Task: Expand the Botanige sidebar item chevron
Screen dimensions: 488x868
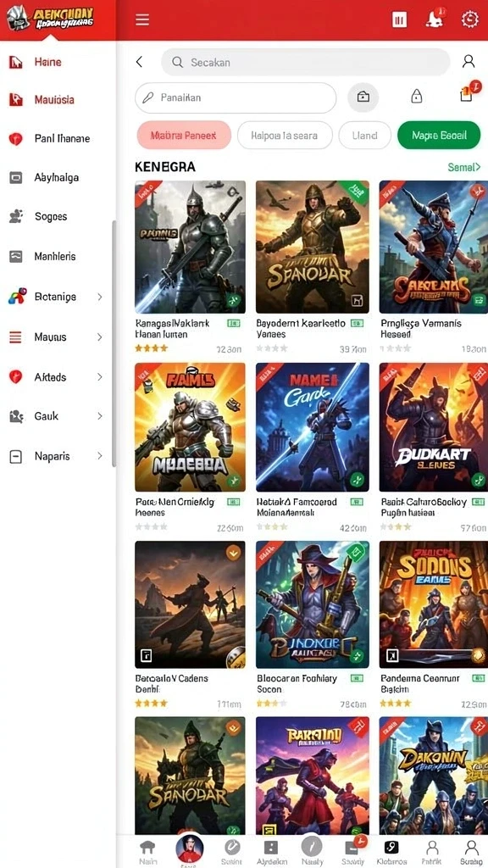Action: tap(100, 297)
